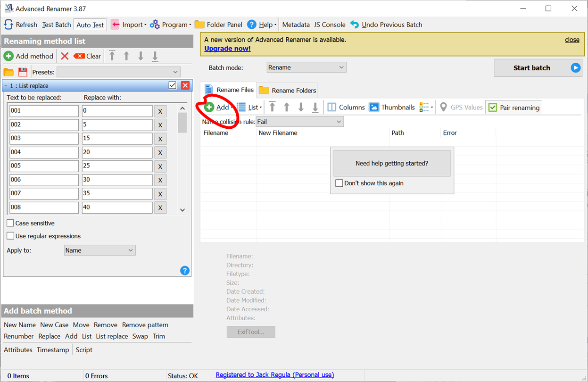This screenshot has width=588, height=382.
Task: Add Remove pattern batch method
Action: click(145, 325)
